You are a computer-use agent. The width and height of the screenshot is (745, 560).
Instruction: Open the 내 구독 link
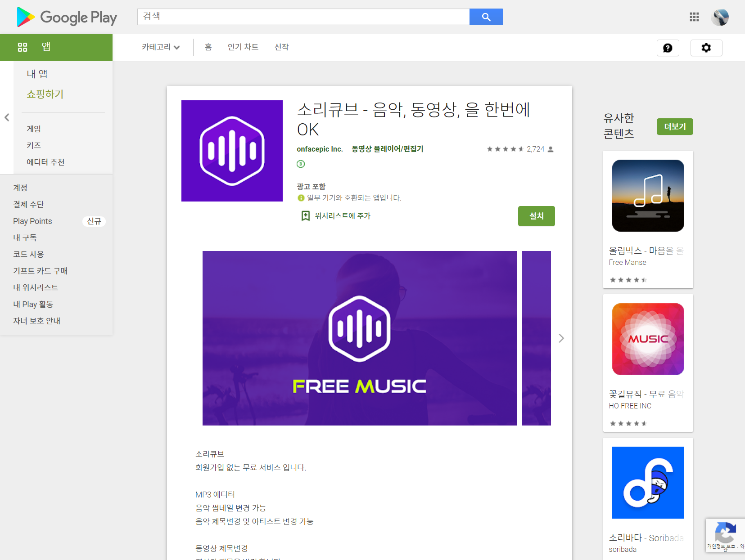tap(25, 237)
